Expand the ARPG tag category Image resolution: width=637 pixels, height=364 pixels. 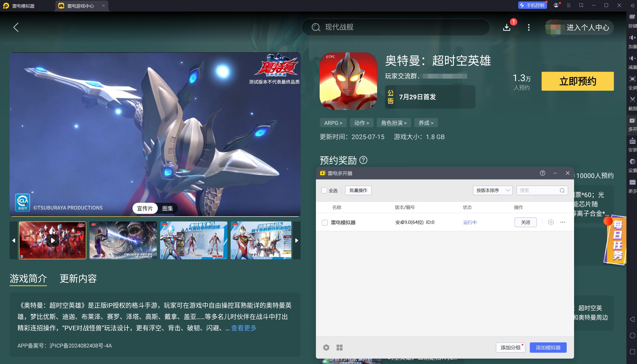pyautogui.click(x=333, y=123)
